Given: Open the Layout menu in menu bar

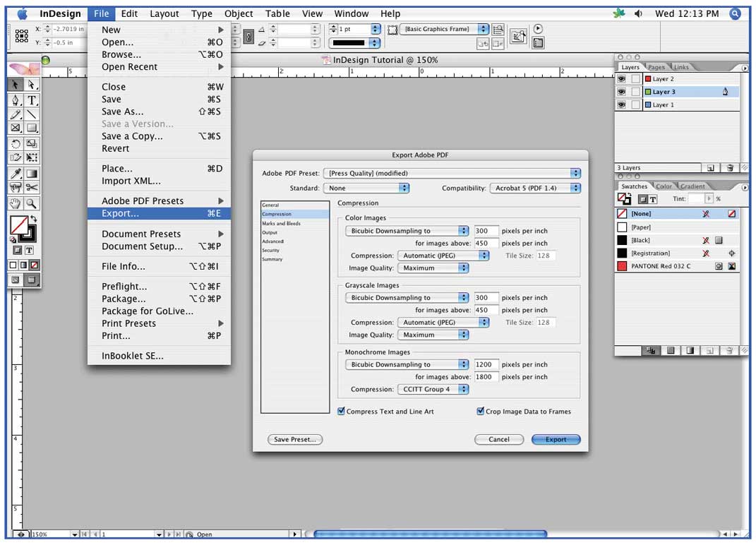Looking at the screenshot, I should 164,13.
